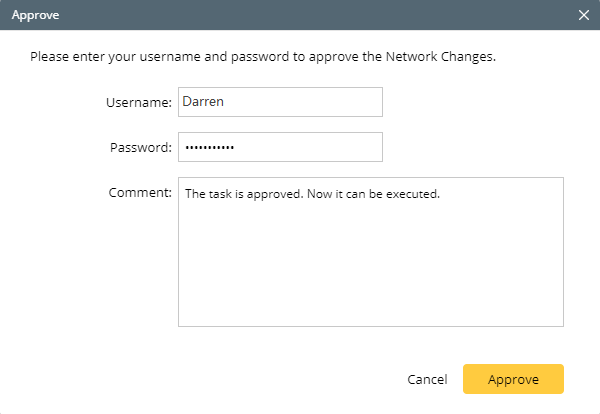Click the yellow Approve button
Image resolution: width=600 pixels, height=414 pixels.
[x=513, y=380]
